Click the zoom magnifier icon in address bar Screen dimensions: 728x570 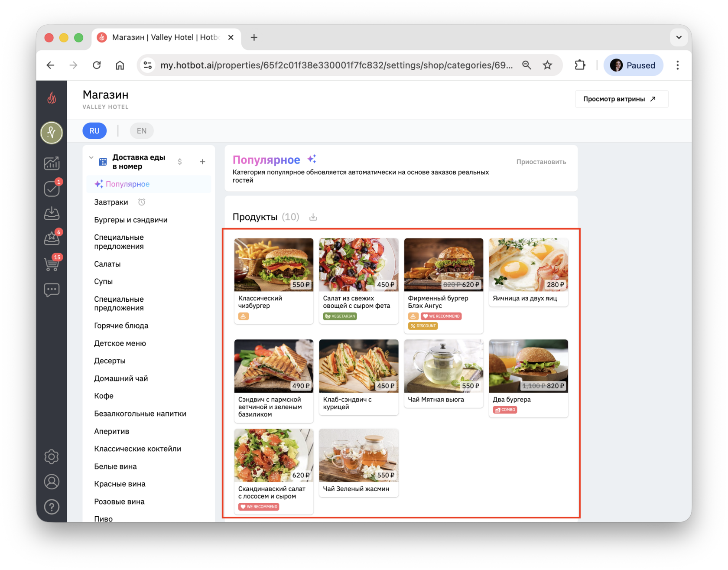(x=526, y=65)
